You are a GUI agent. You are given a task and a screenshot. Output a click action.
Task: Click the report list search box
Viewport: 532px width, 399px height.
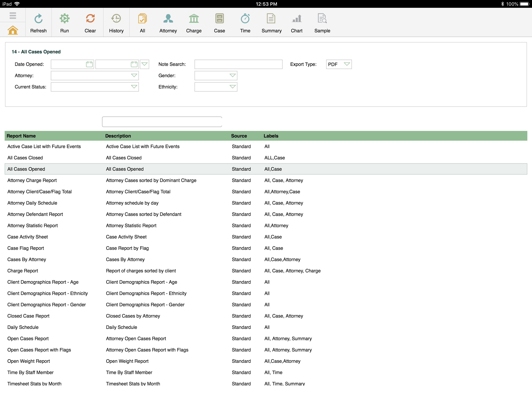tap(162, 122)
